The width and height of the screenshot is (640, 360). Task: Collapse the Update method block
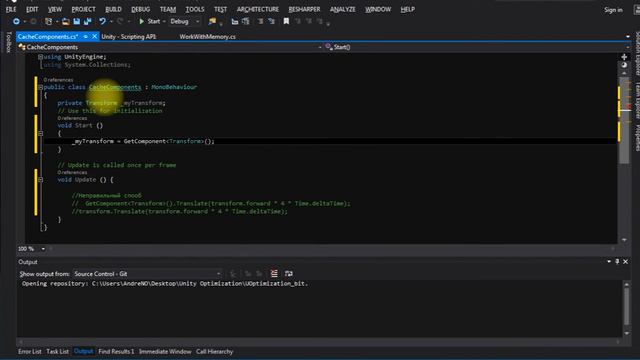(40, 180)
